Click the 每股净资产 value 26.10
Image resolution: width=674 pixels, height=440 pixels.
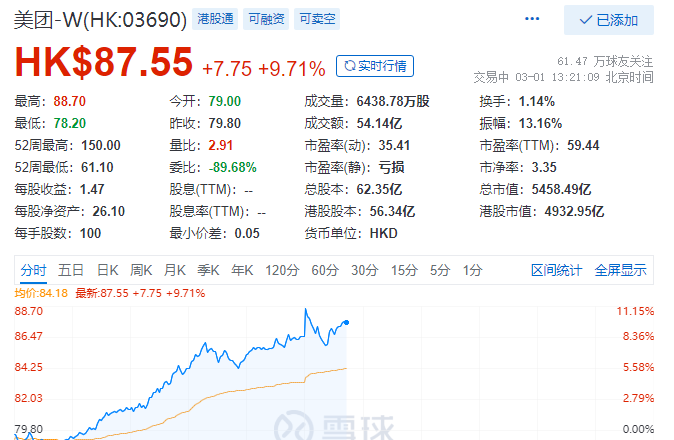(x=108, y=211)
